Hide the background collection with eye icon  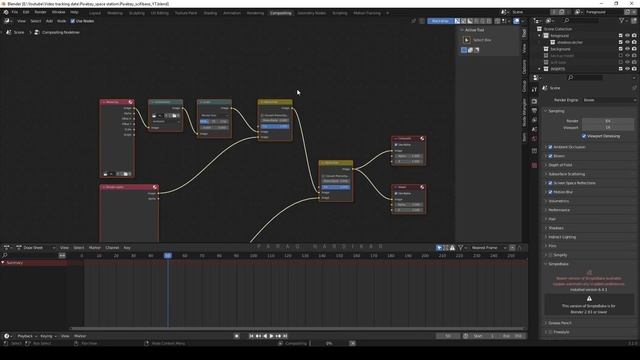627,49
